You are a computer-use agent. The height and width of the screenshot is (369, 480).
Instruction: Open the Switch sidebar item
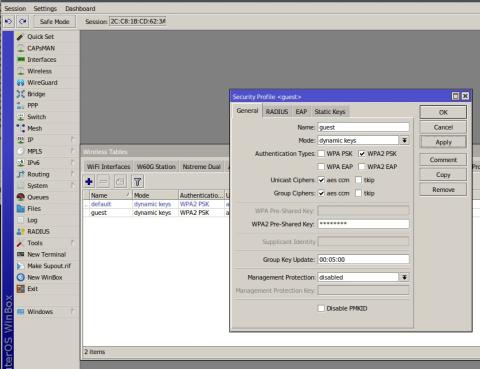(37, 117)
